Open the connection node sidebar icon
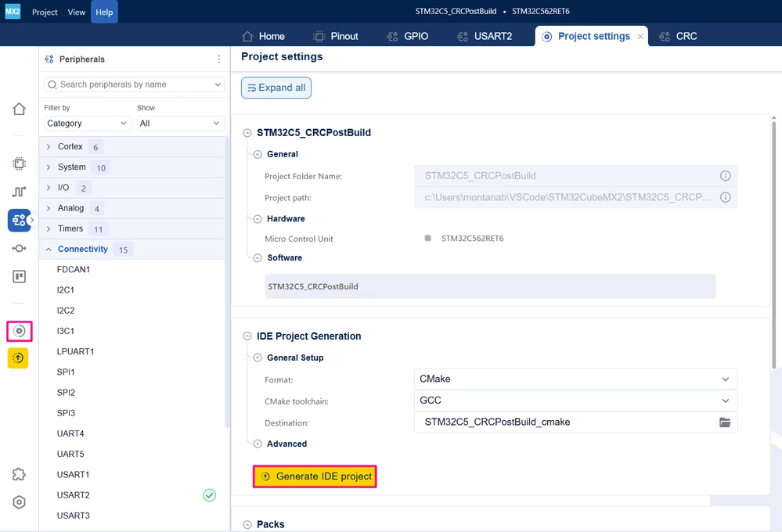This screenshot has width=782, height=532. coord(19,248)
